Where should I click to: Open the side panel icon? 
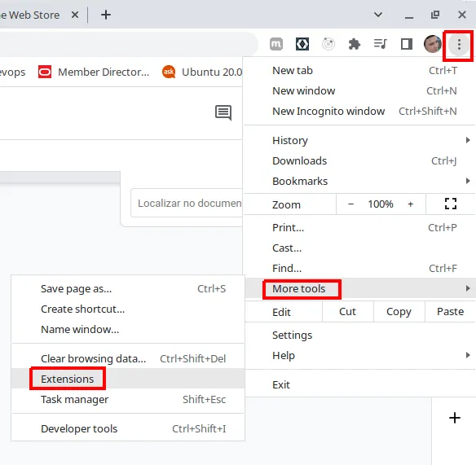407,44
